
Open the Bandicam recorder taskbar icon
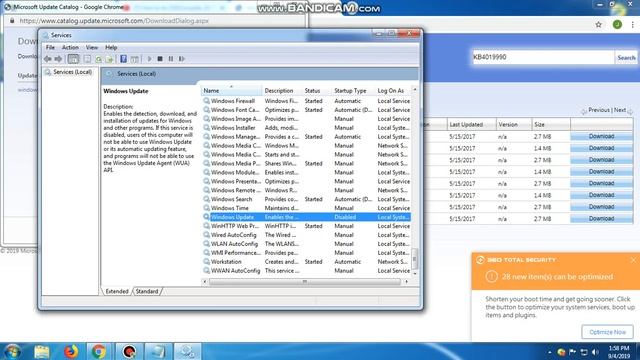click(129, 351)
